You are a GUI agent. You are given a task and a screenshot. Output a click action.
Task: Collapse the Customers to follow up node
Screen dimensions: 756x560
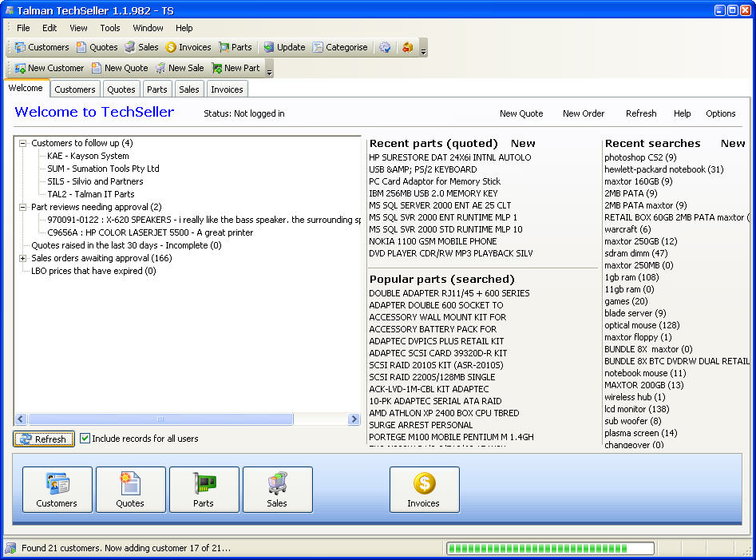click(23, 144)
